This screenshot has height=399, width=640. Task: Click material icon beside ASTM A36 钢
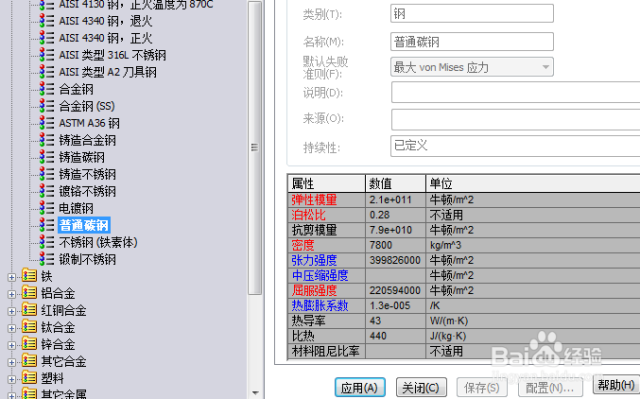47,123
